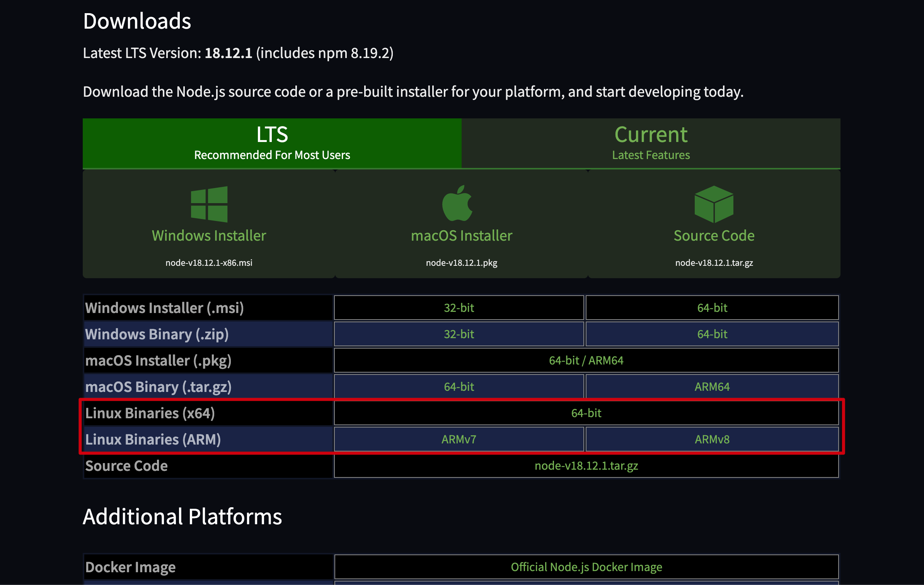The width and height of the screenshot is (924, 585).
Task: Download Windows Binary (.zip) 64-bit
Action: [712, 334]
